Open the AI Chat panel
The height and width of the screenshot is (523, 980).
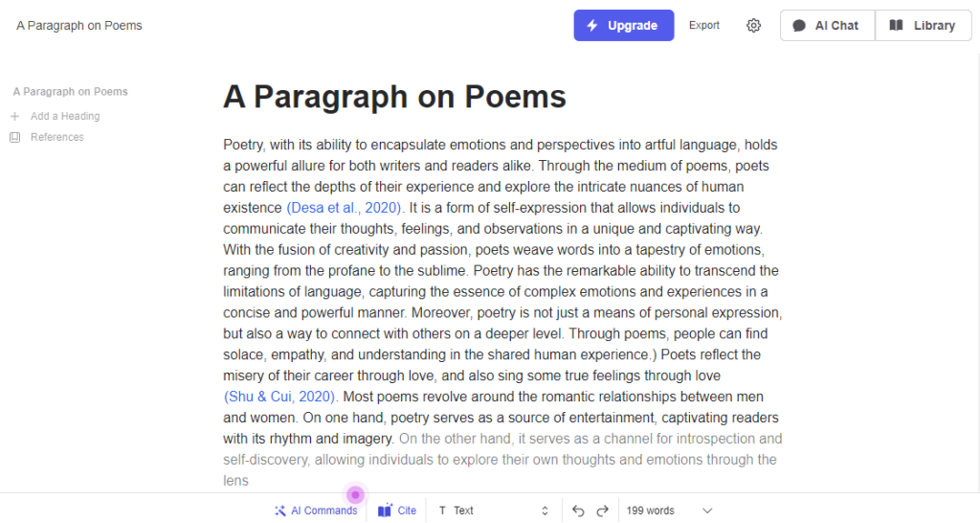(x=826, y=26)
